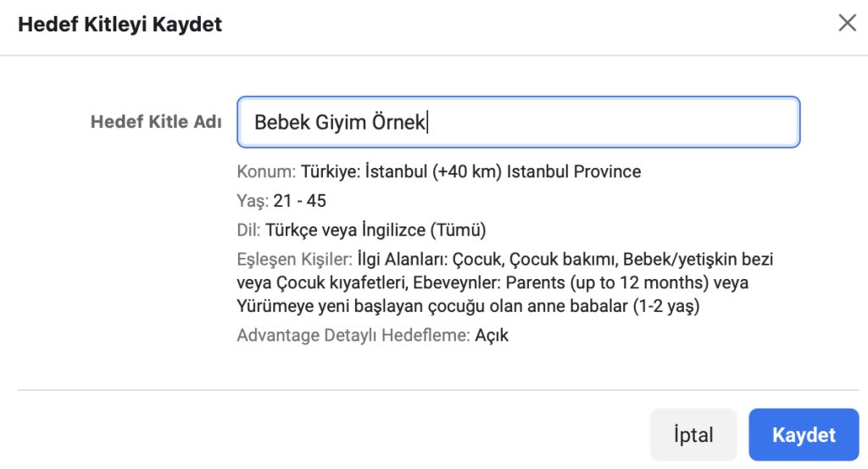Screen dimensions: 868x469
Task: Click the Açık status value
Action: (492, 335)
